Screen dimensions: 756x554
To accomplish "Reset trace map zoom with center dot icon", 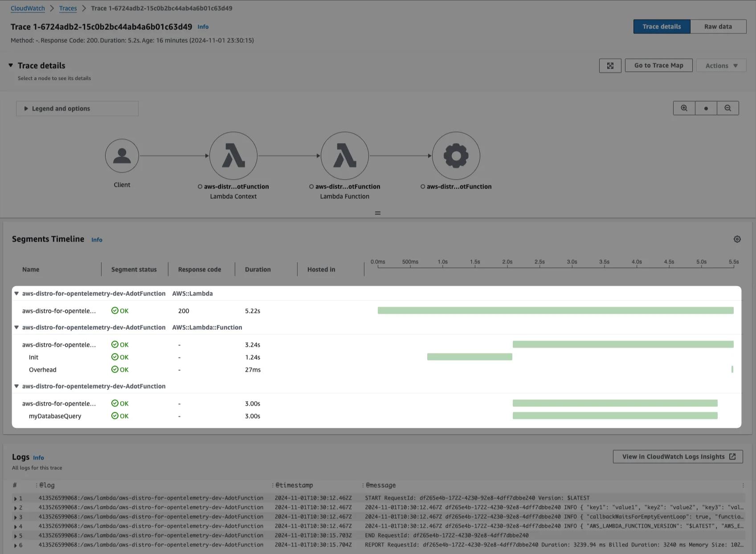I will (706, 108).
